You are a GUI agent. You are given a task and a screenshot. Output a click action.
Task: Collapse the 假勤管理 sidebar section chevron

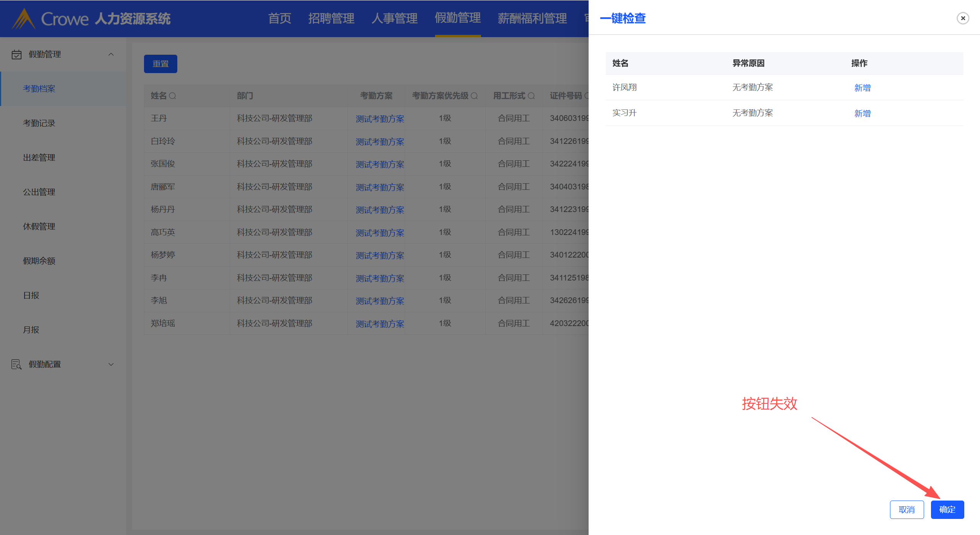click(111, 54)
